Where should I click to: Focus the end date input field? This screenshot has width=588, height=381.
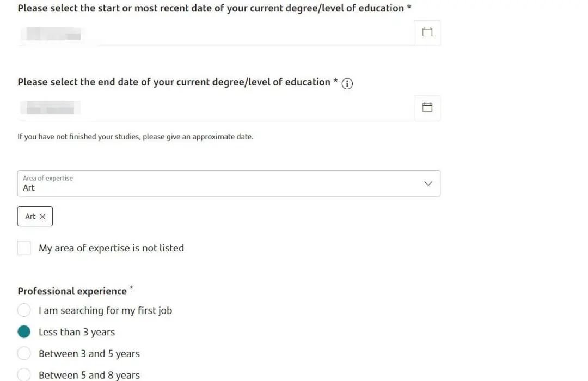point(216,108)
